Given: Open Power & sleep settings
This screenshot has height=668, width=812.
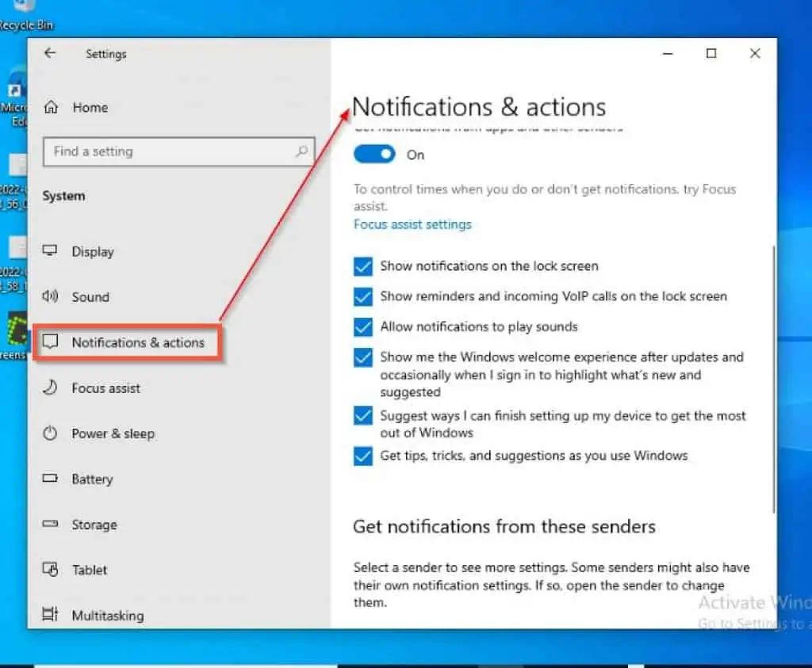Looking at the screenshot, I should tap(113, 433).
